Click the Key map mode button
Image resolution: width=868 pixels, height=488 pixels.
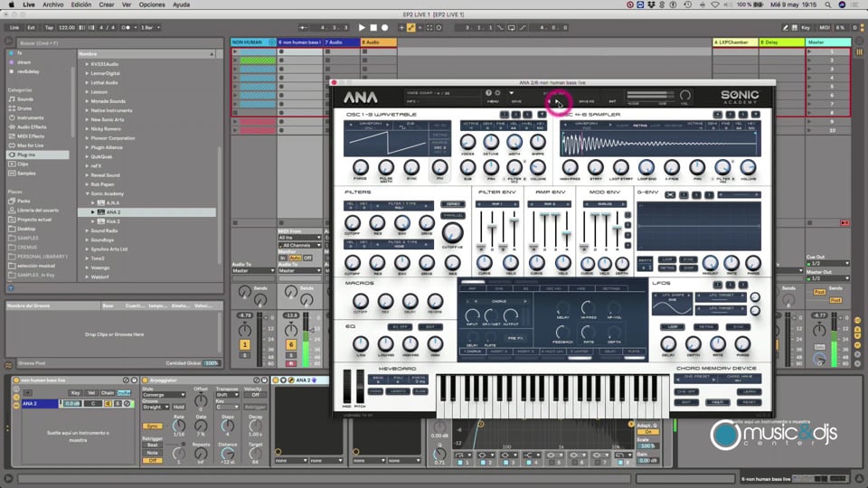coord(806,27)
